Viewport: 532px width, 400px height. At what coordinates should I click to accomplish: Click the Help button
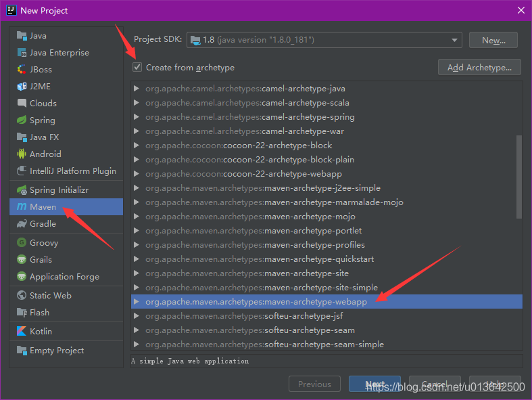coord(495,384)
